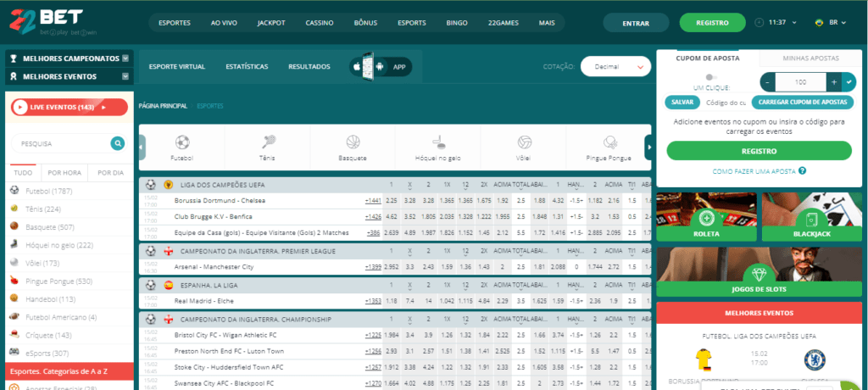Image resolution: width=868 pixels, height=390 pixels.
Task: Increase bet amount with plus button
Action: 834,82
